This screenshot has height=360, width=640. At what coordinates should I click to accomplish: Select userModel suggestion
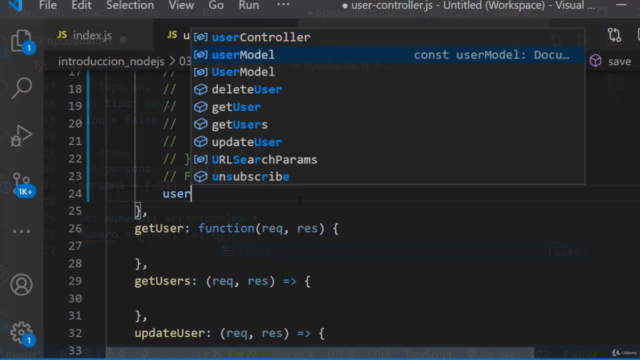pos(388,55)
